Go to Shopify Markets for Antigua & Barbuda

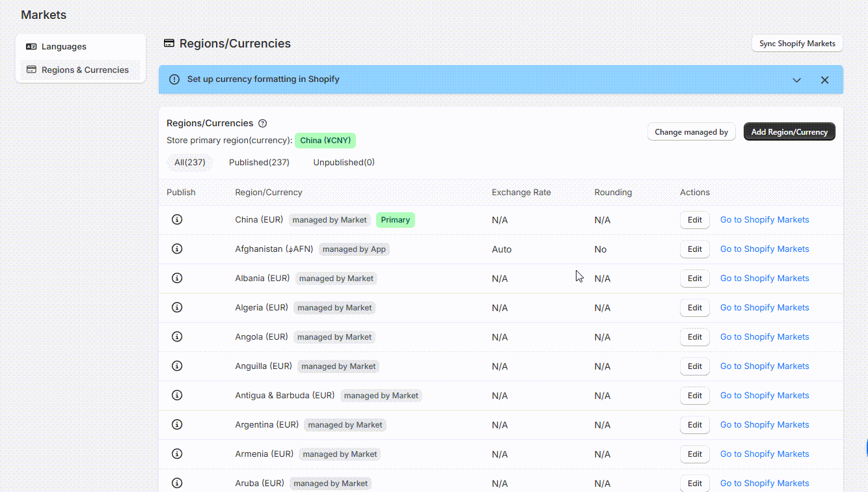pyautogui.click(x=765, y=396)
